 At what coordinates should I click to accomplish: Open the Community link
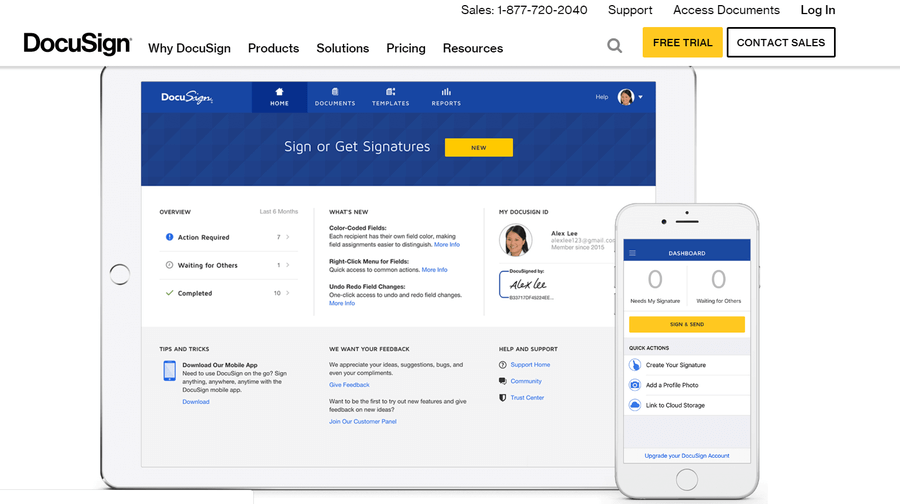pos(526,381)
